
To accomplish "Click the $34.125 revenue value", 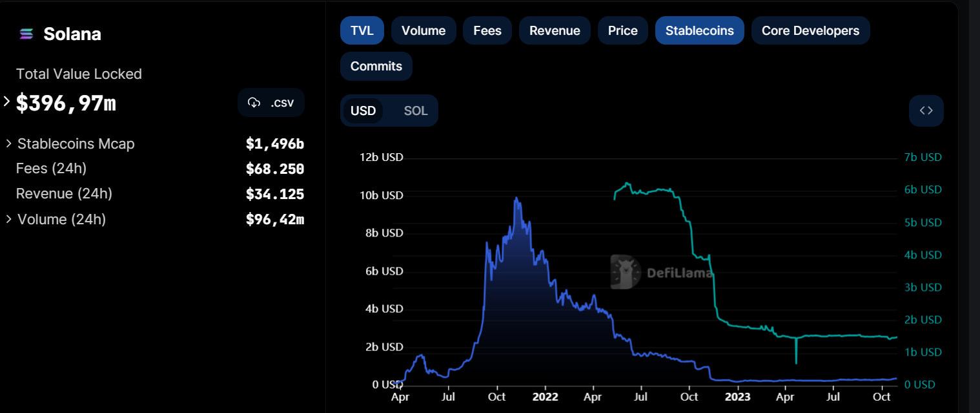I will tap(275, 194).
